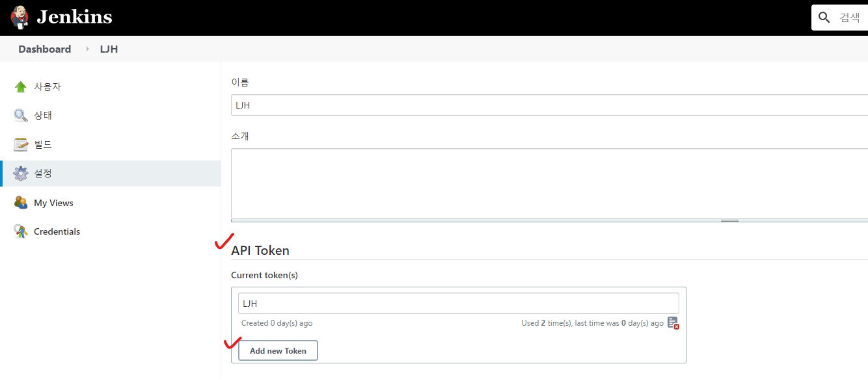Click the notepad 빌드 icon
The height and width of the screenshot is (379, 868).
pos(21,144)
